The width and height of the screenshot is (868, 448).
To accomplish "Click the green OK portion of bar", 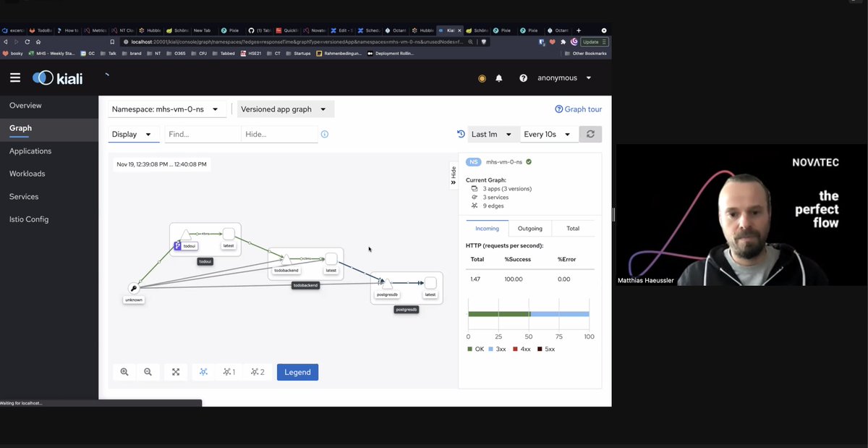I will click(499, 314).
